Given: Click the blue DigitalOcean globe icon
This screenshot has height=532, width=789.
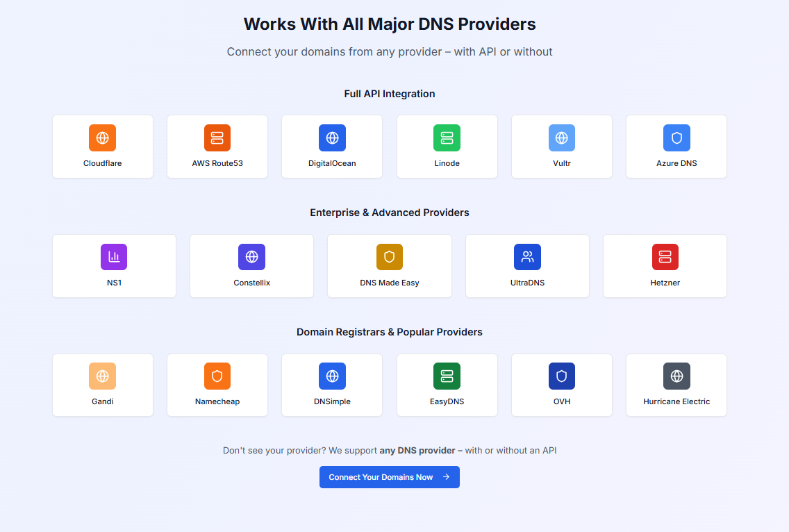Looking at the screenshot, I should click(x=332, y=138).
